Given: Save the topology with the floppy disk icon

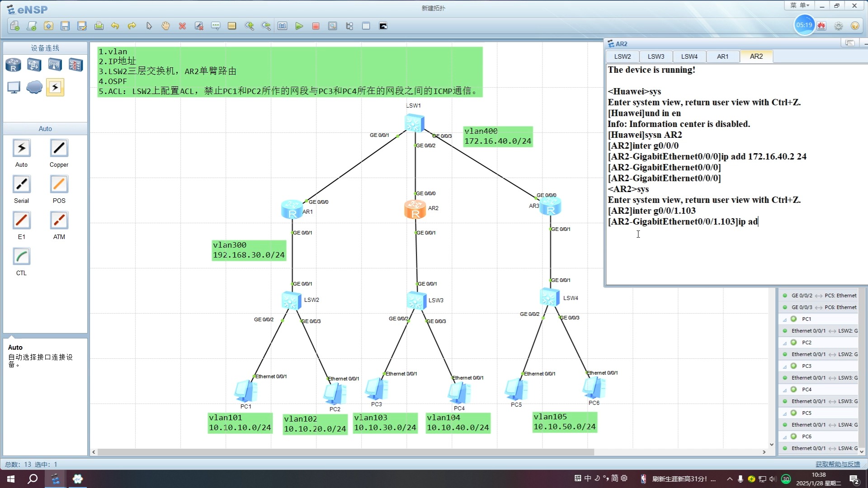Looking at the screenshot, I should point(65,26).
